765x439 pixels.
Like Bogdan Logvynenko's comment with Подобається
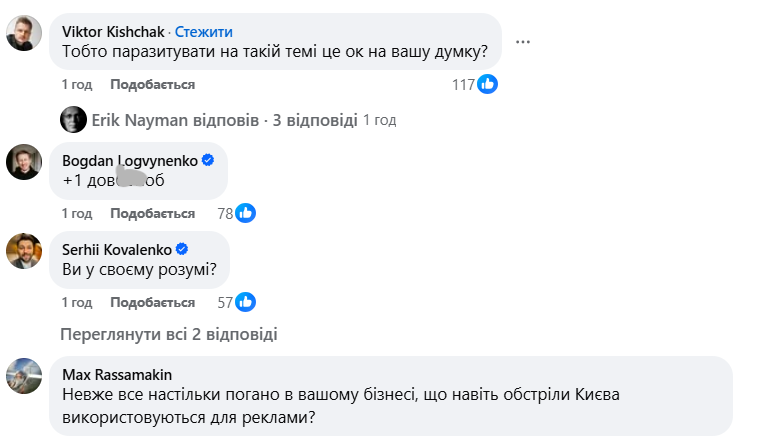tap(152, 213)
